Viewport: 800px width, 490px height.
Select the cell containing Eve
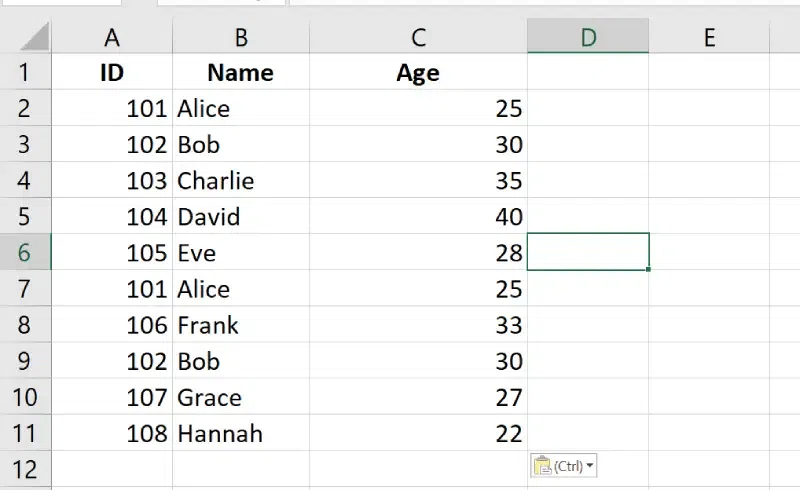241,253
